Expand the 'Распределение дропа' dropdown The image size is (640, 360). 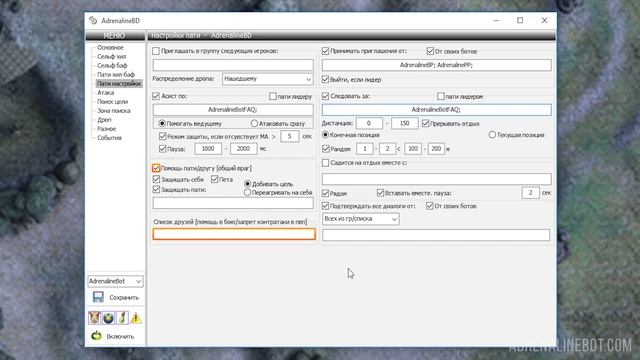click(x=268, y=79)
